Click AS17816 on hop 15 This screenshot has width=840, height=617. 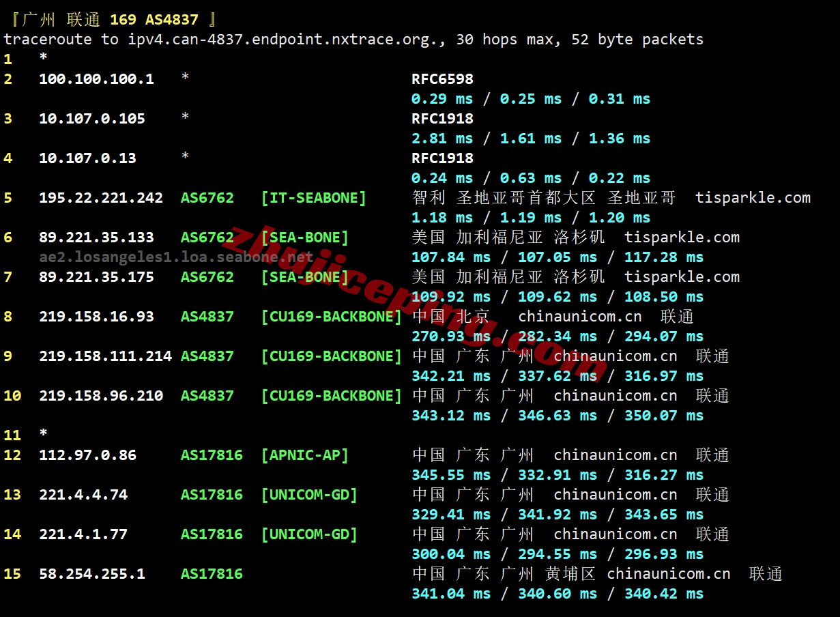[212, 574]
